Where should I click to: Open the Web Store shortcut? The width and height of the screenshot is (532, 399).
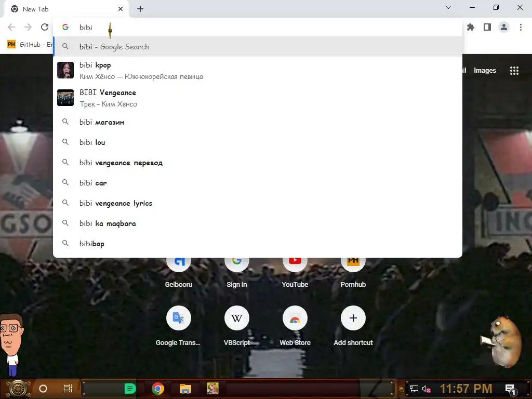[x=295, y=326]
